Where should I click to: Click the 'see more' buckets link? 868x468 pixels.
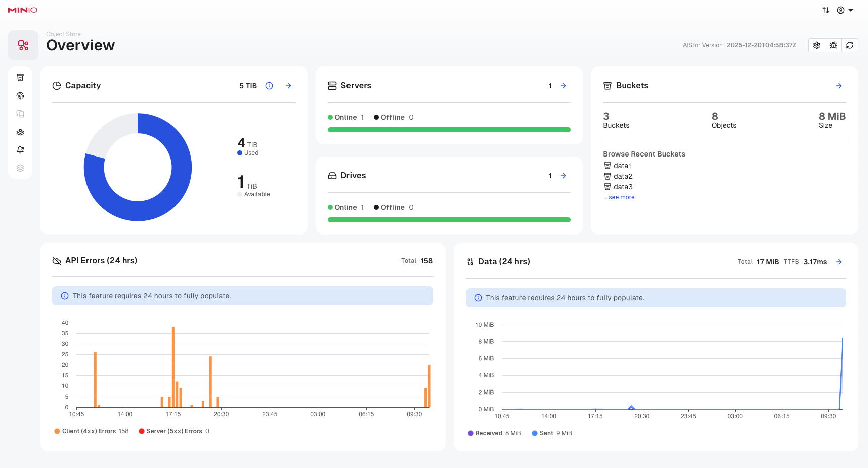621,197
